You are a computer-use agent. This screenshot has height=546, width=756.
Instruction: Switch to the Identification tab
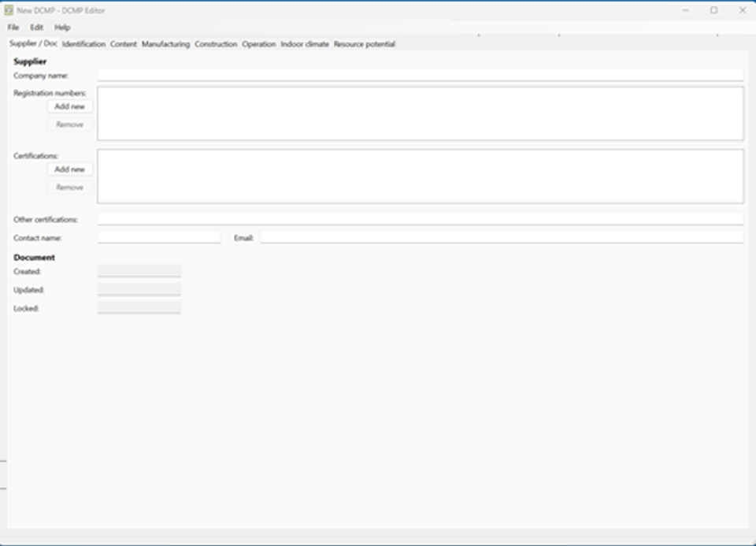click(84, 44)
